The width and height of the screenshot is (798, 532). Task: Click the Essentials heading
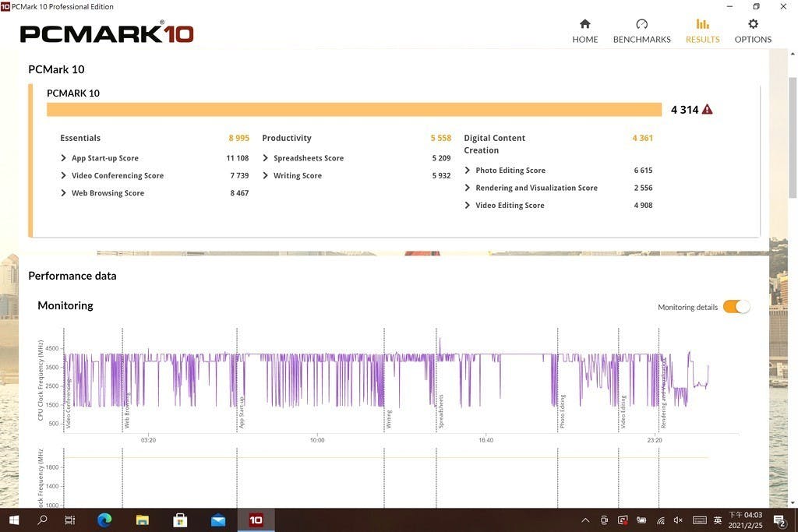point(80,138)
